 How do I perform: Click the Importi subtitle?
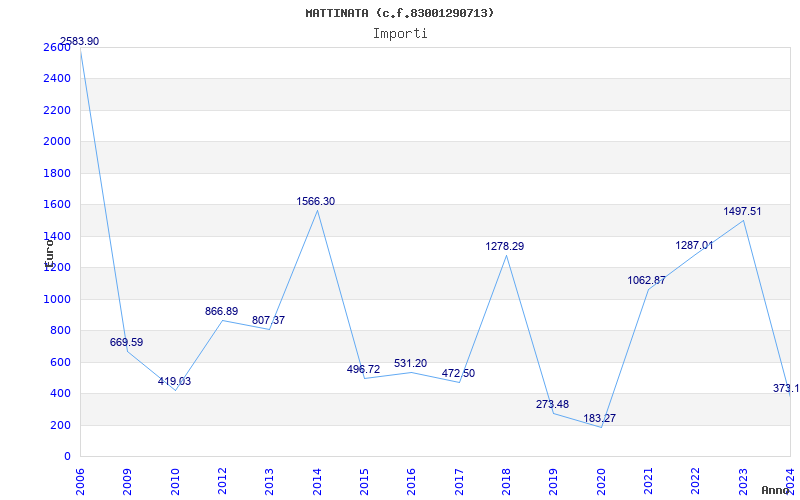point(400,34)
